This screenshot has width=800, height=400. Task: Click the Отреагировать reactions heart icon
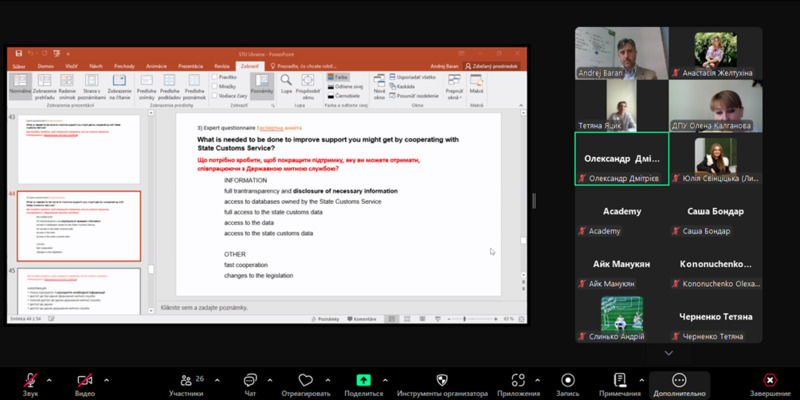coord(306,380)
